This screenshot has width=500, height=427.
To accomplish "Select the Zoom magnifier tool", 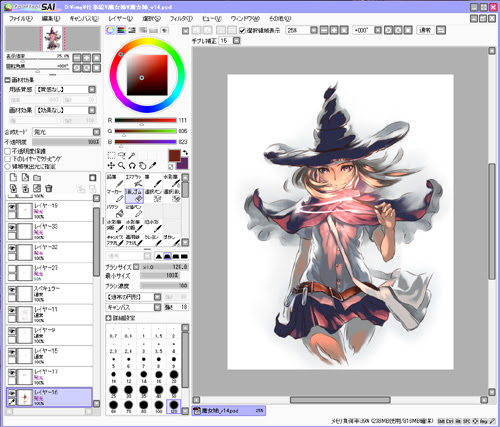I will point(122,166).
